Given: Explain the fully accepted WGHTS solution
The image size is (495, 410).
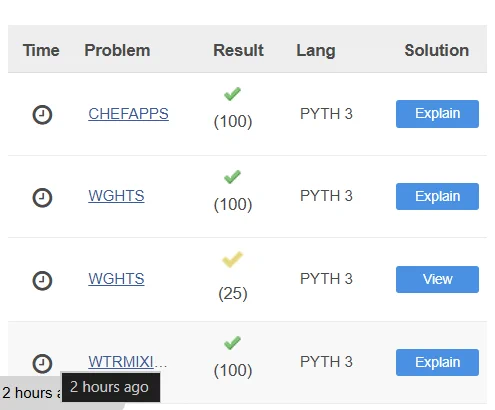Looking at the screenshot, I should pos(437,196).
